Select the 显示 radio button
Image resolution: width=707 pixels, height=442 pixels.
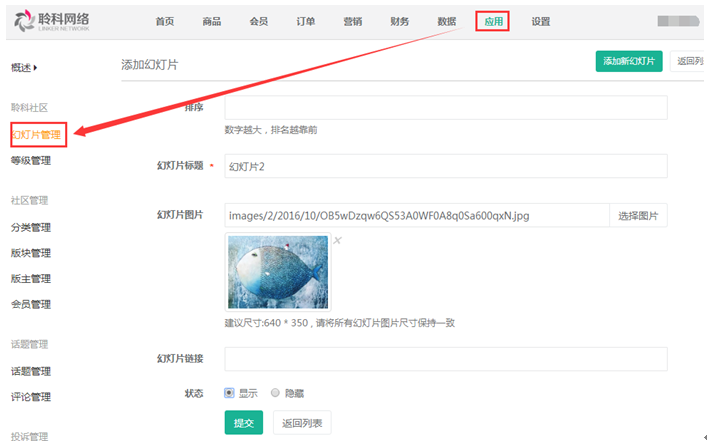point(229,393)
